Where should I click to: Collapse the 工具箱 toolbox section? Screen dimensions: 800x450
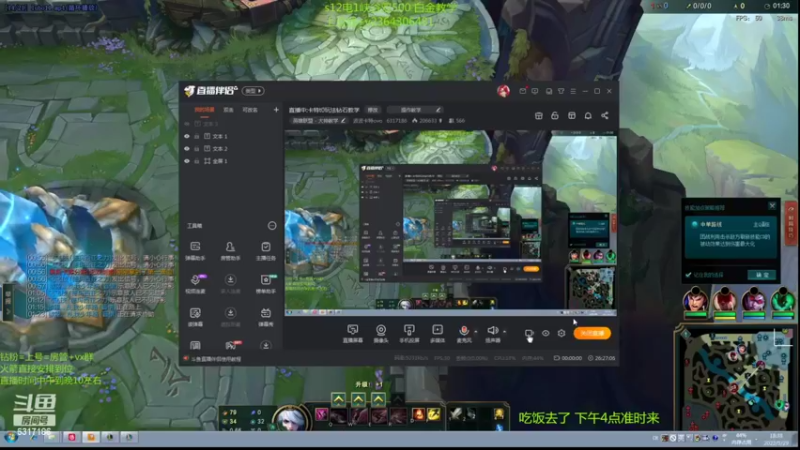click(272, 226)
